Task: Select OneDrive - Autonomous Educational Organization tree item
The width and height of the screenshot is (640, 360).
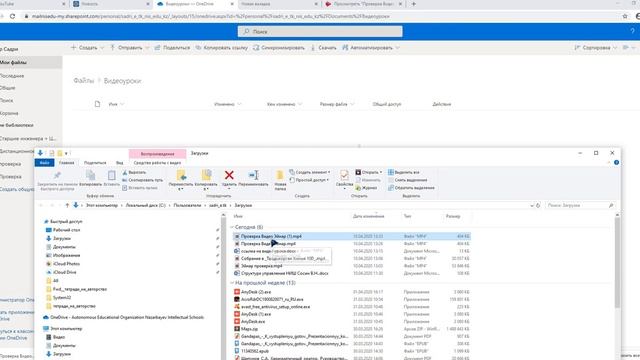Action: coord(123,317)
